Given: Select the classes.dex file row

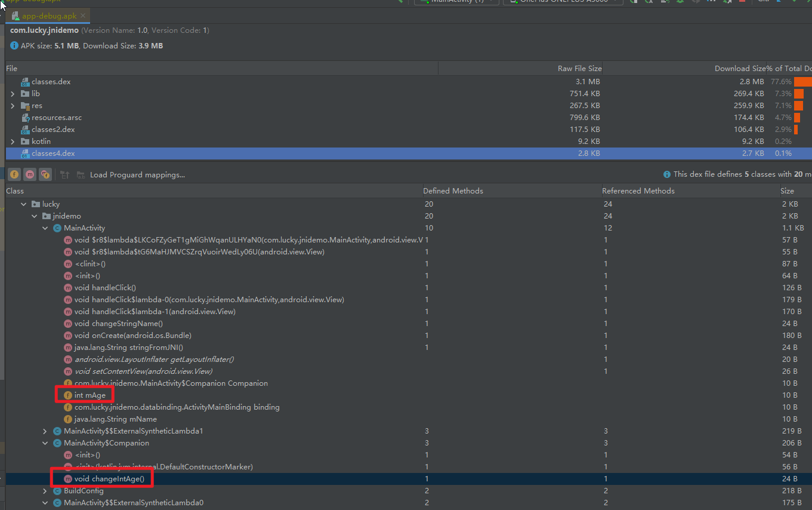Looking at the screenshot, I should pos(409,82).
